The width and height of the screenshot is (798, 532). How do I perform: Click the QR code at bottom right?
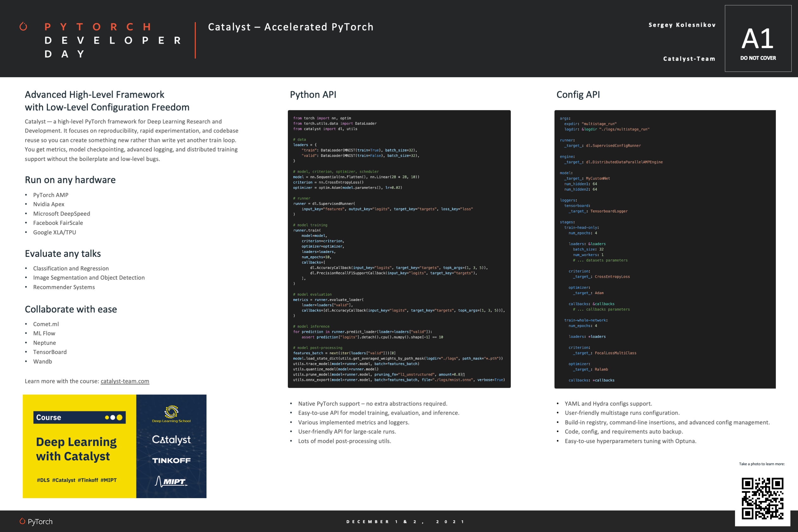click(x=762, y=498)
